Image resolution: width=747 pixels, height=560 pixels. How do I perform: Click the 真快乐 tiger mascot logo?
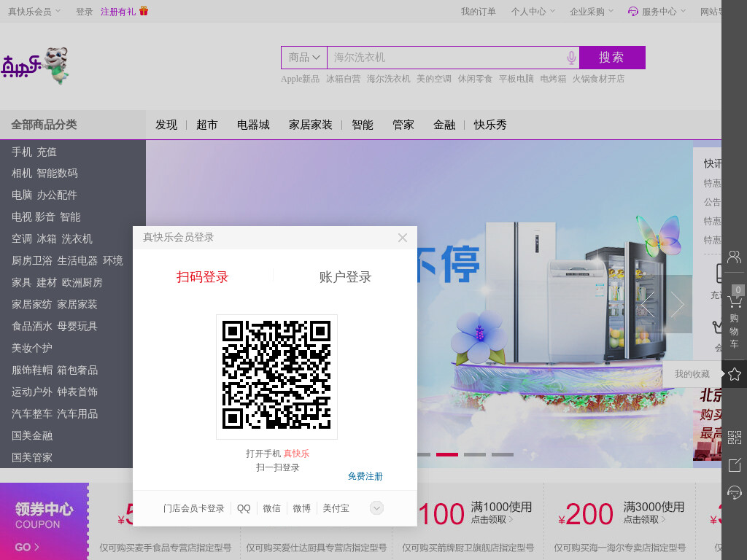coord(36,66)
